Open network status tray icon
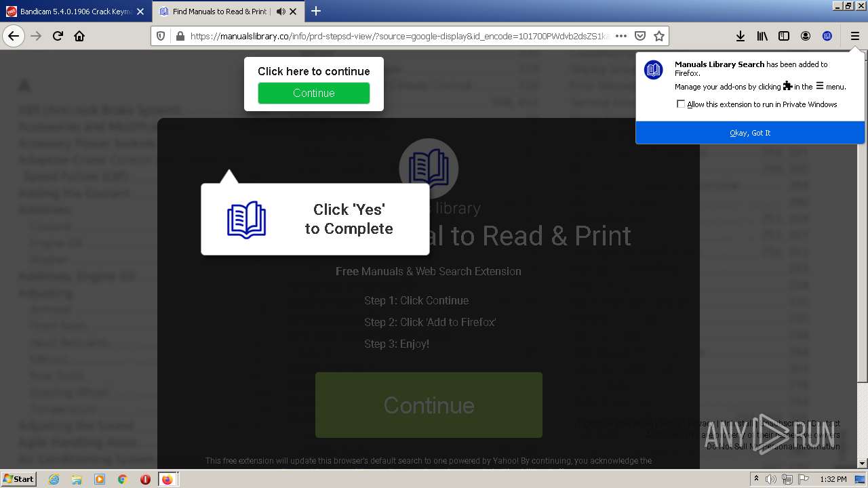This screenshot has height=488, width=868. pos(787,479)
